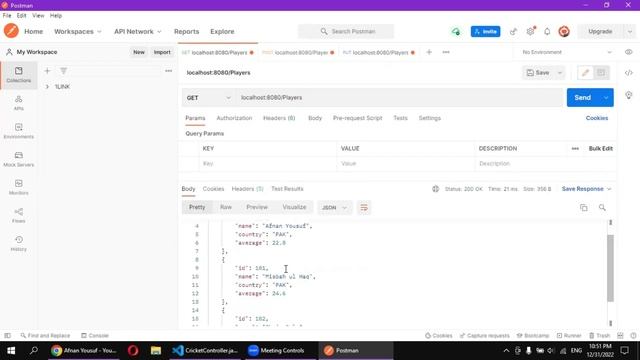Open the Mock Servers sidebar panel
The height and width of the screenshot is (360, 640).
[19, 159]
